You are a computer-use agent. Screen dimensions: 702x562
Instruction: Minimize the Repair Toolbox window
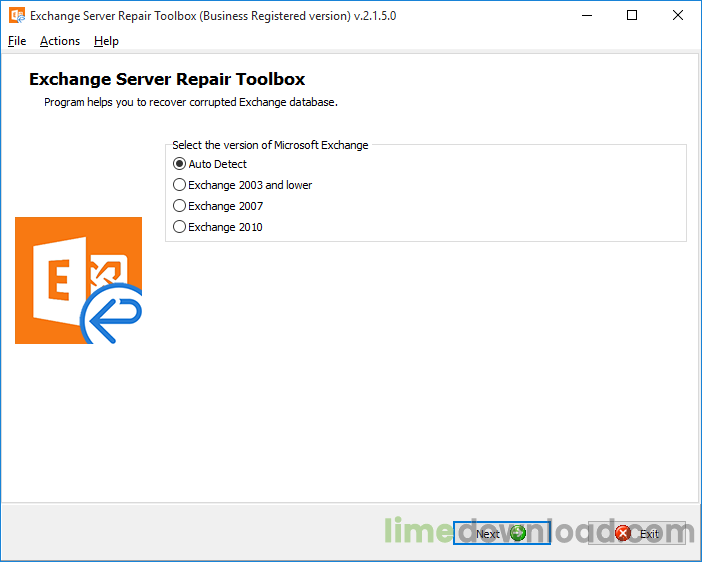pyautogui.click(x=587, y=16)
